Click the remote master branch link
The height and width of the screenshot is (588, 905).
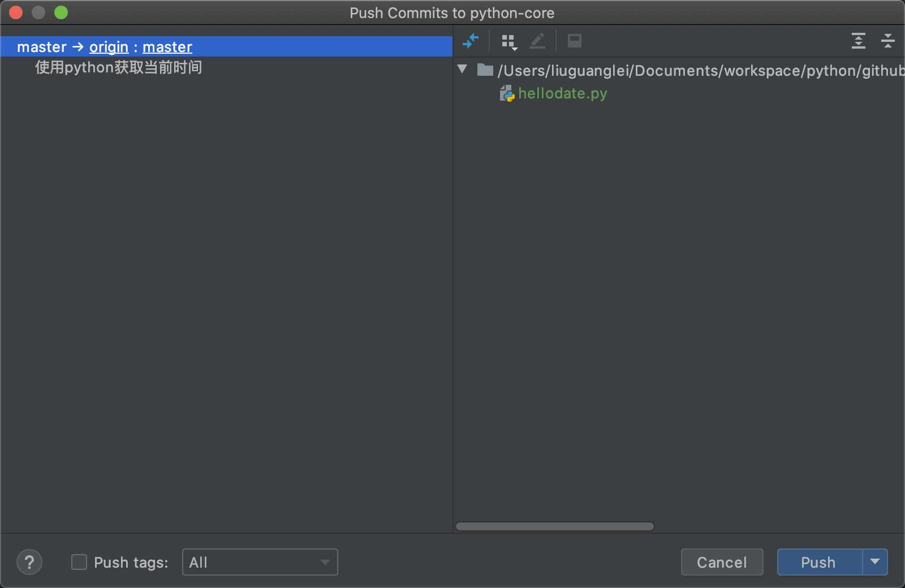pos(167,47)
